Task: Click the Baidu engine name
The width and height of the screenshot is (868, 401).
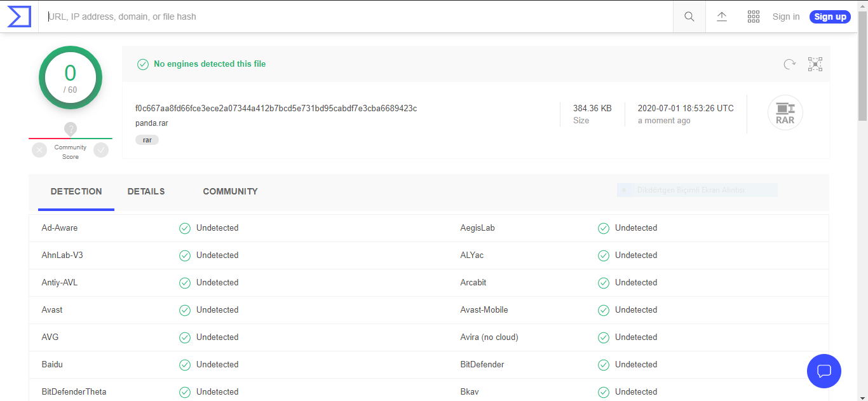Action: click(52, 365)
